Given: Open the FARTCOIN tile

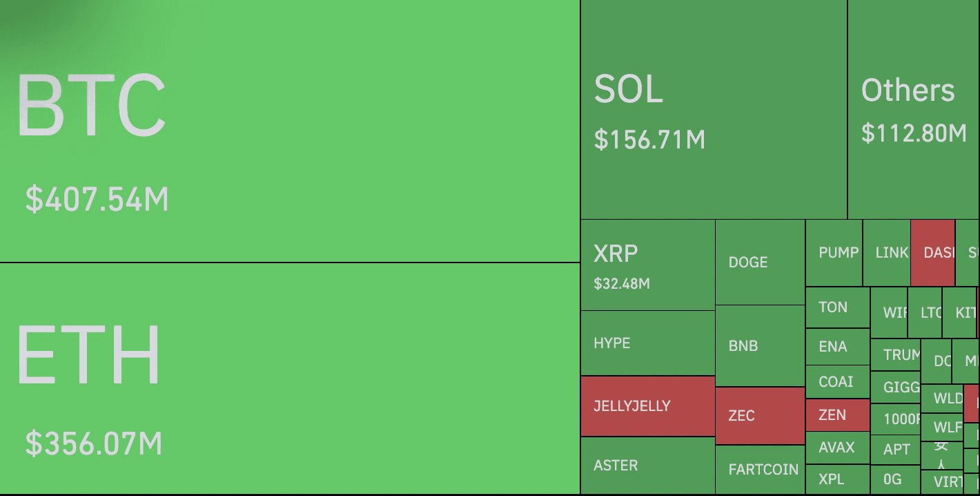Looking at the screenshot, I should point(760,470).
